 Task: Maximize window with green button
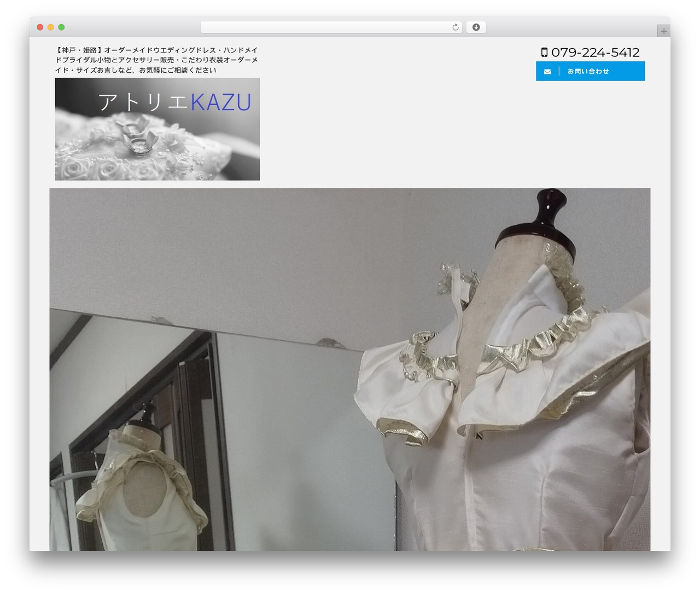61,27
